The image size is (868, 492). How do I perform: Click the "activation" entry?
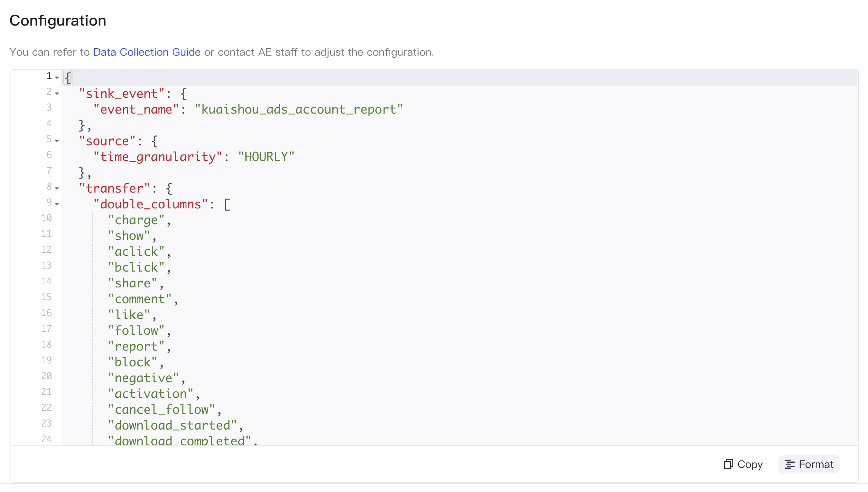pos(151,394)
